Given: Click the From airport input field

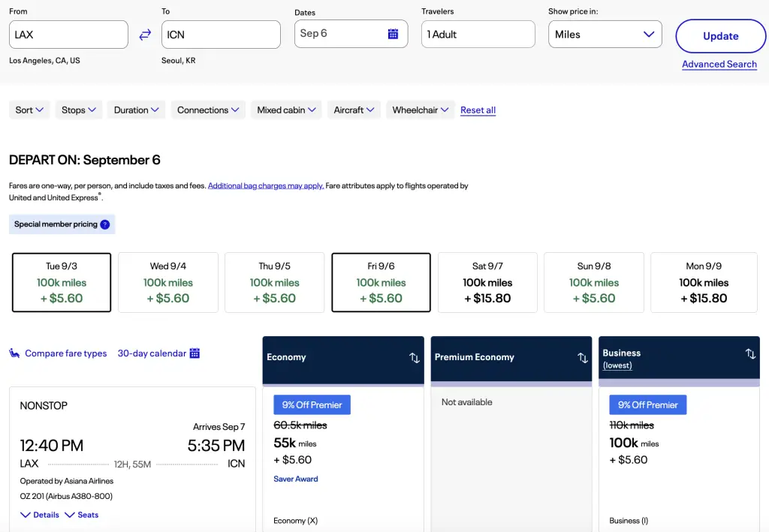Looking at the screenshot, I should [x=68, y=35].
